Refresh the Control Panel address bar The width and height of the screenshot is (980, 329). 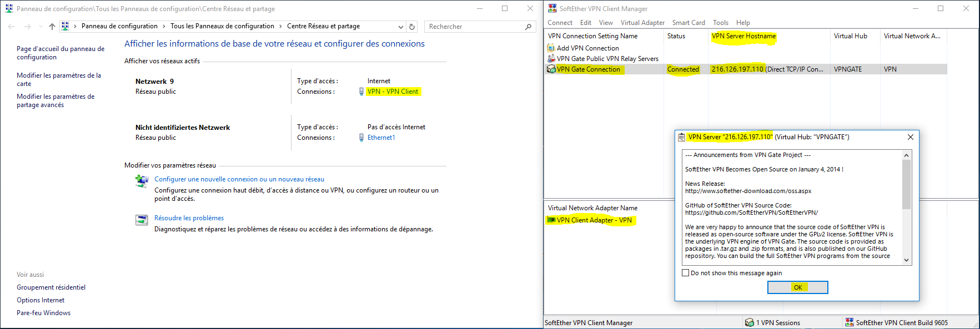click(412, 27)
